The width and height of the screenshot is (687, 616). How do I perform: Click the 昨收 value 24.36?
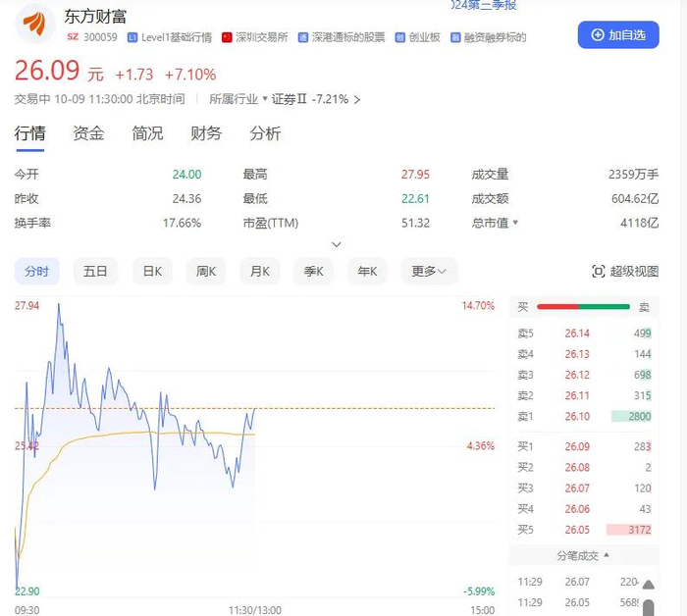pos(186,199)
